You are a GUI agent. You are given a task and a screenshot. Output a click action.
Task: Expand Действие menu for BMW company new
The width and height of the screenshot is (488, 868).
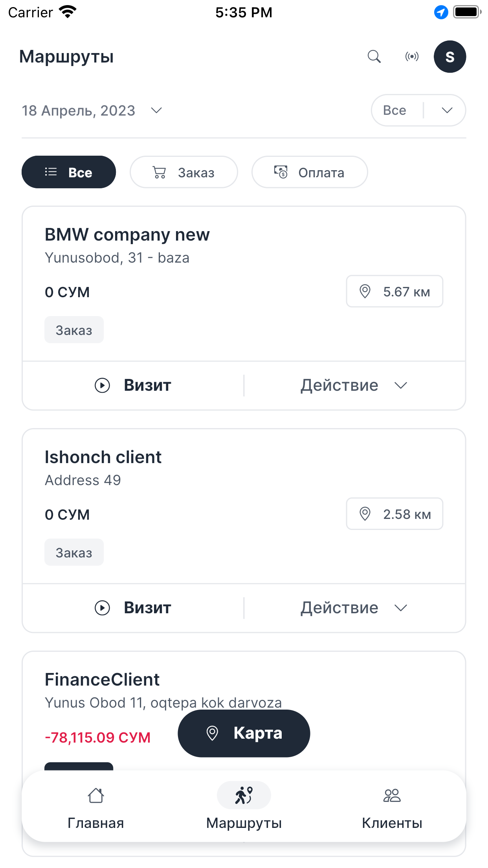pos(354,385)
